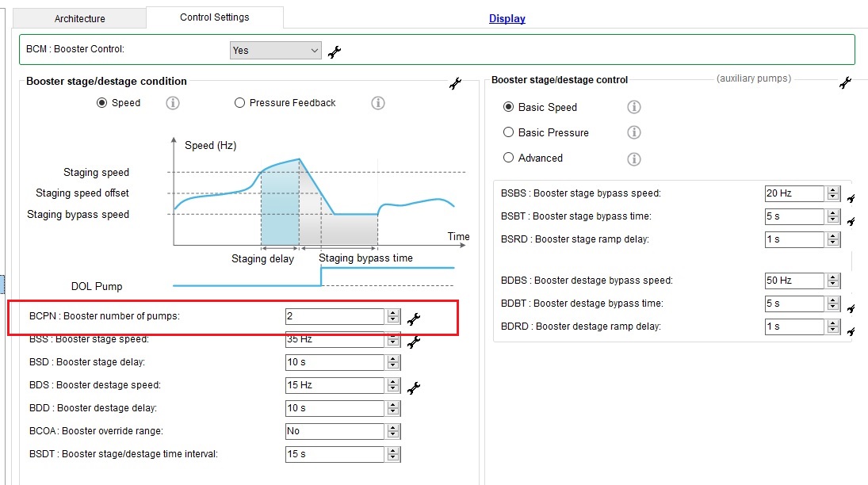Click stepper for BCOA Booster override range
This screenshot has height=485, width=868.
point(393,431)
